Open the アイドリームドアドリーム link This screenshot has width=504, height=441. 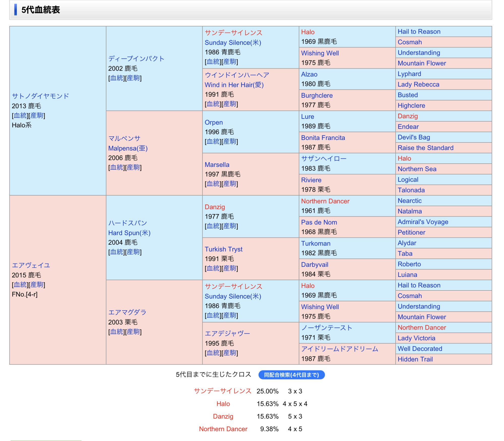pos(339,349)
